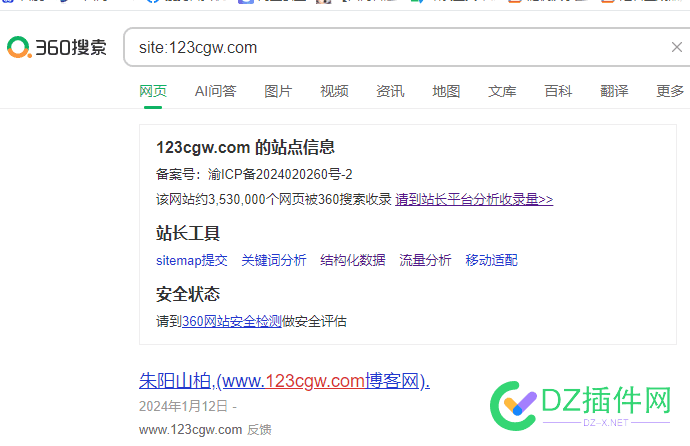Open the 翻译 tab
This screenshot has height=446, width=690.
(x=614, y=91)
